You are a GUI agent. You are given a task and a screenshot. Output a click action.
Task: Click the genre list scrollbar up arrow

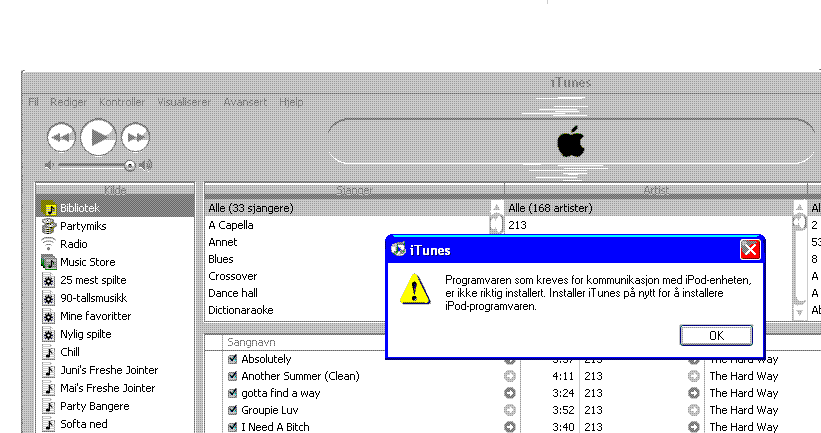point(496,208)
